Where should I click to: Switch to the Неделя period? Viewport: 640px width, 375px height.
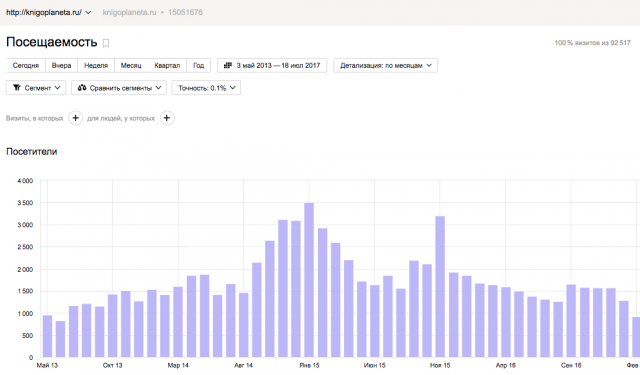96,65
